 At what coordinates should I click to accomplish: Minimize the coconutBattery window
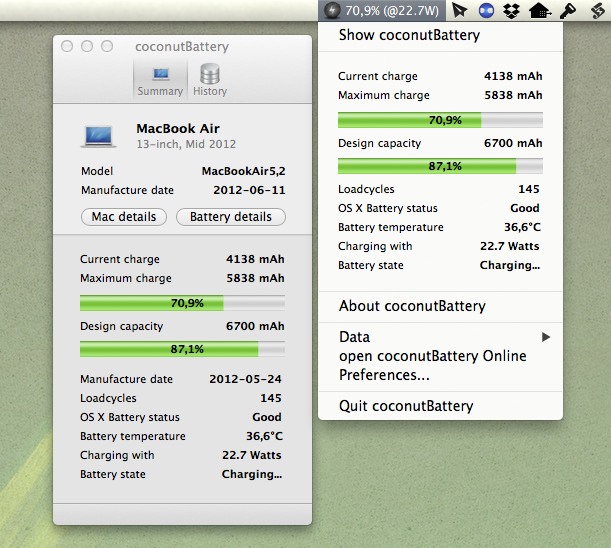[87, 46]
